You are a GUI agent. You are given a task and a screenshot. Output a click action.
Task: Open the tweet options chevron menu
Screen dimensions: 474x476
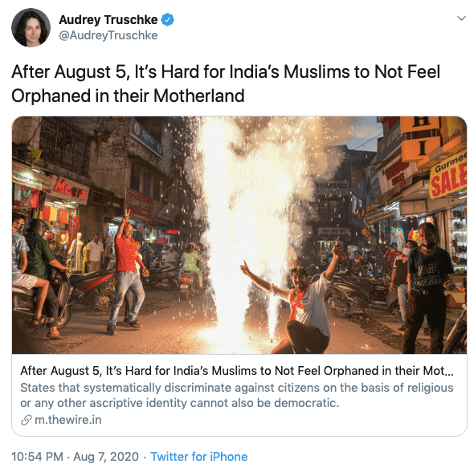pyautogui.click(x=461, y=18)
